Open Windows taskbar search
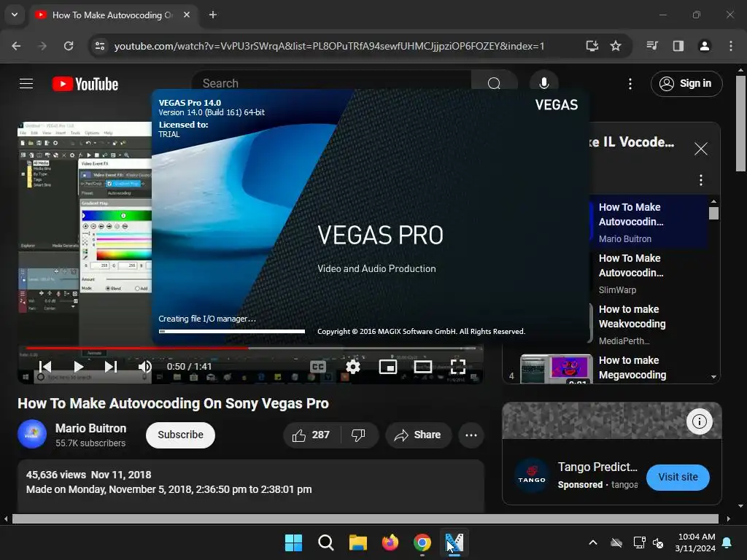This screenshot has height=560, width=747. coord(326,542)
